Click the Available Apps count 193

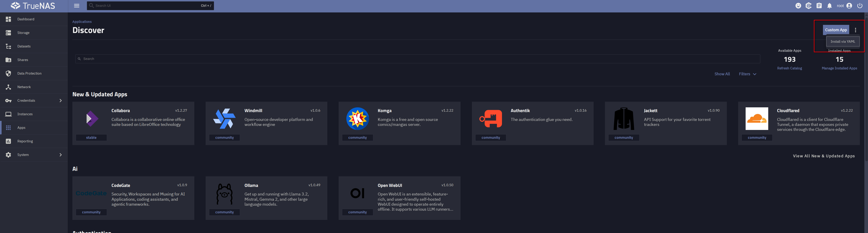pos(790,60)
